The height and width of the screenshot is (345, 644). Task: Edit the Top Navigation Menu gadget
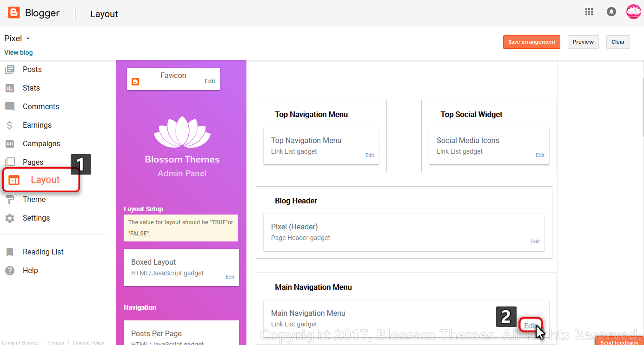pos(370,156)
